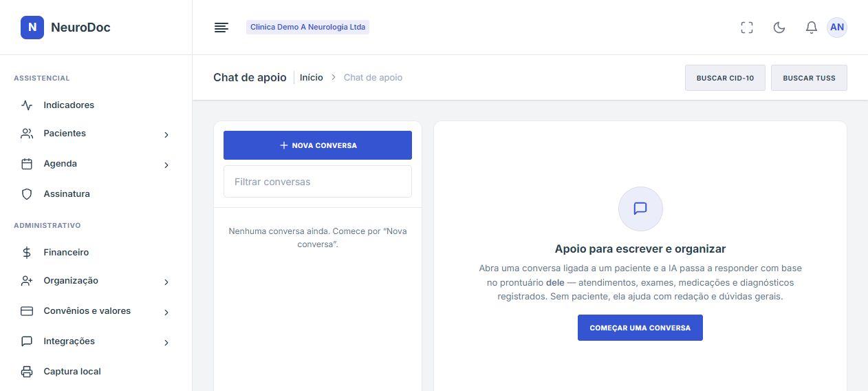
Task: Expand the Integrações submenu chevron
Action: [x=166, y=343]
